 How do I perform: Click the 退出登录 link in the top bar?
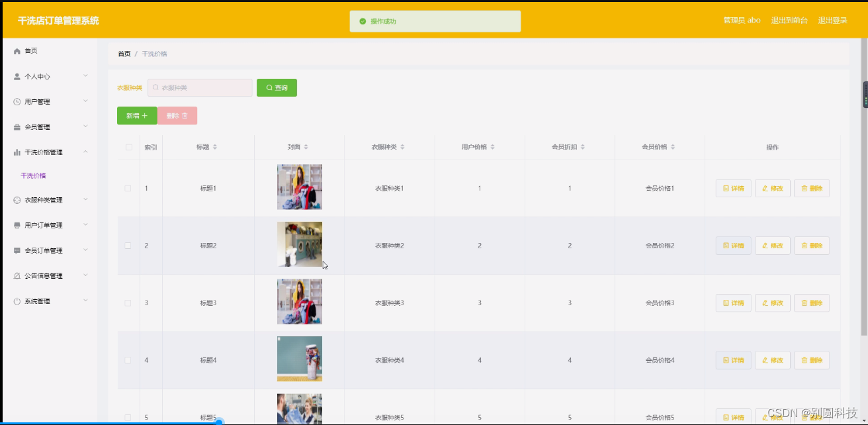[x=832, y=20]
